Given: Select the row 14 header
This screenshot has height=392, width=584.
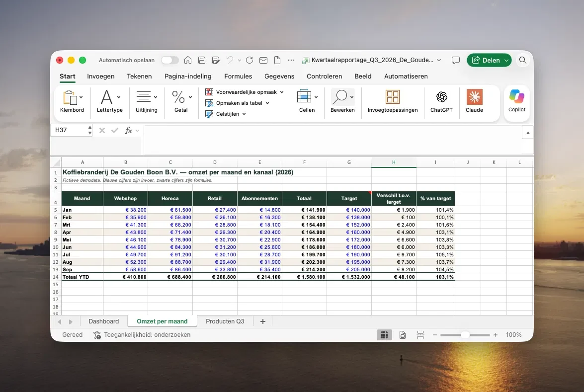Looking at the screenshot, I should (x=56, y=277).
